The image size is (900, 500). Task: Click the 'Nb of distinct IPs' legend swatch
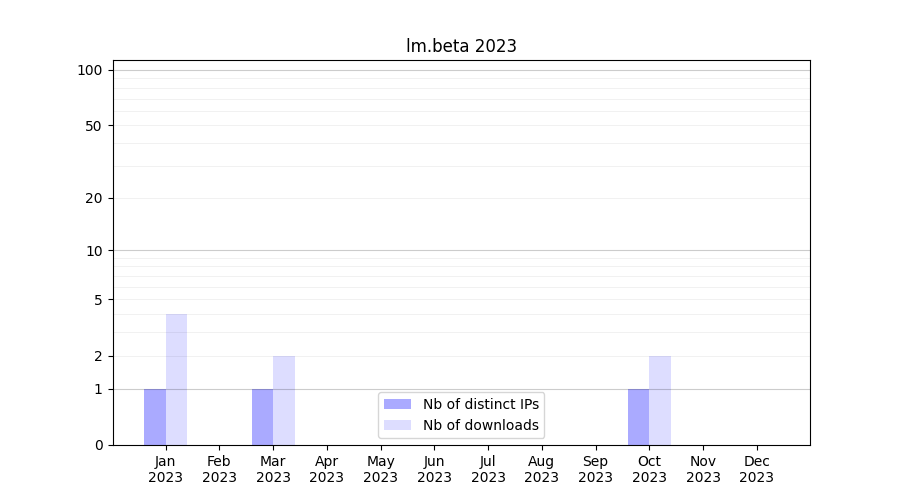[397, 404]
